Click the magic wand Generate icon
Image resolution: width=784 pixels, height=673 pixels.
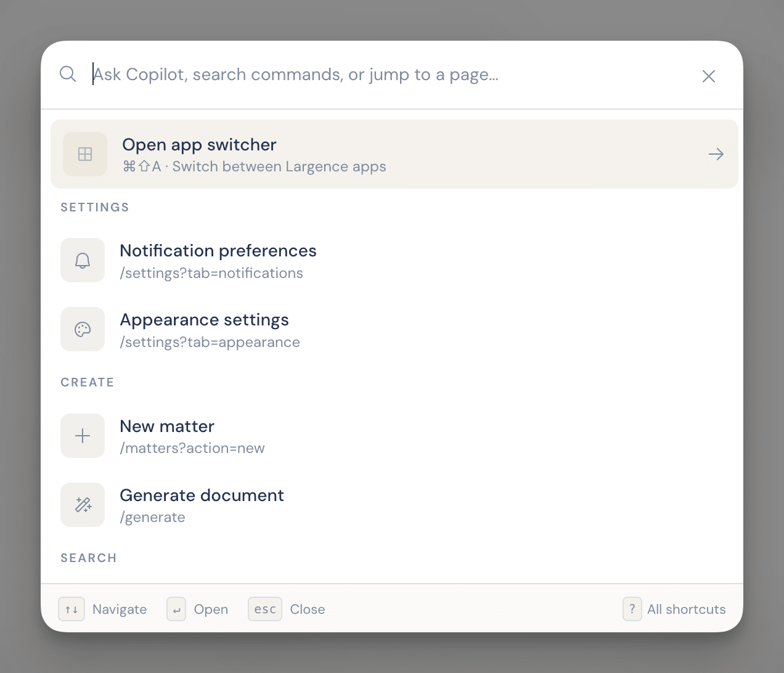(x=83, y=505)
